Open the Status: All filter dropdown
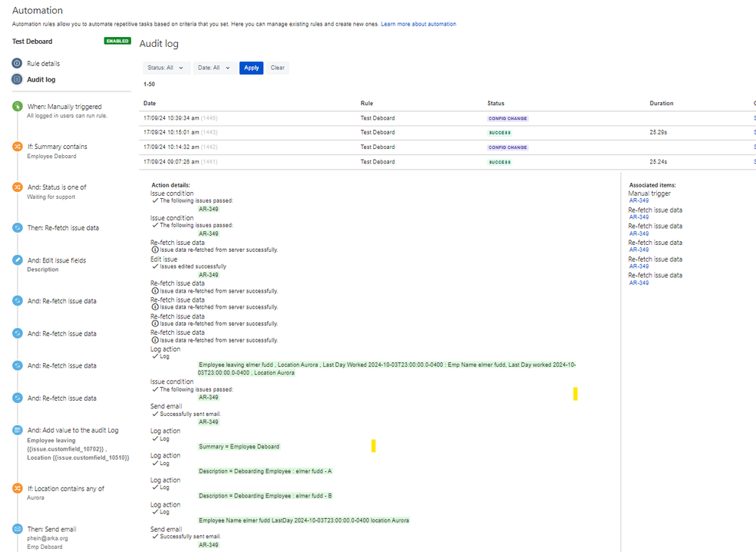This screenshot has height=552, width=756. pyautogui.click(x=166, y=68)
